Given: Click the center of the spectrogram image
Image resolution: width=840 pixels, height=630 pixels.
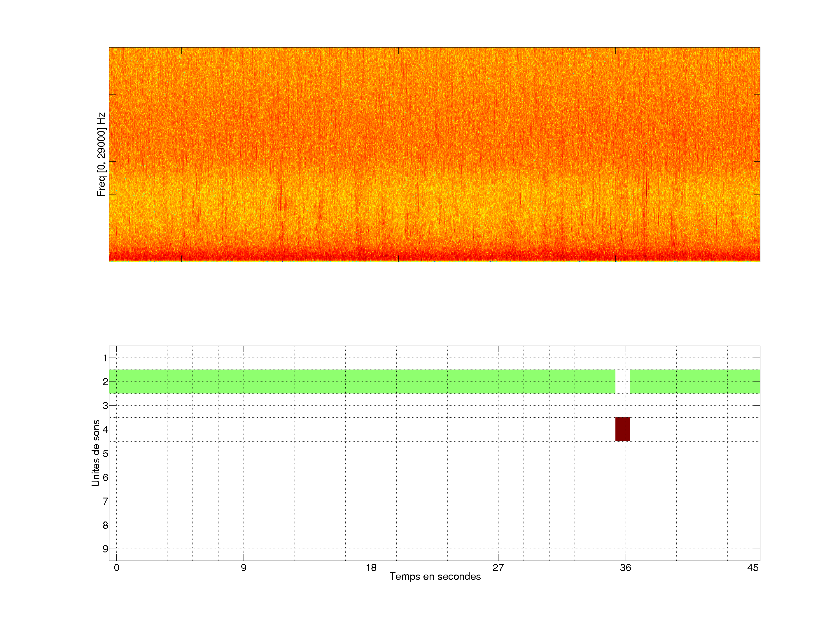Looking at the screenshot, I should (x=434, y=155).
